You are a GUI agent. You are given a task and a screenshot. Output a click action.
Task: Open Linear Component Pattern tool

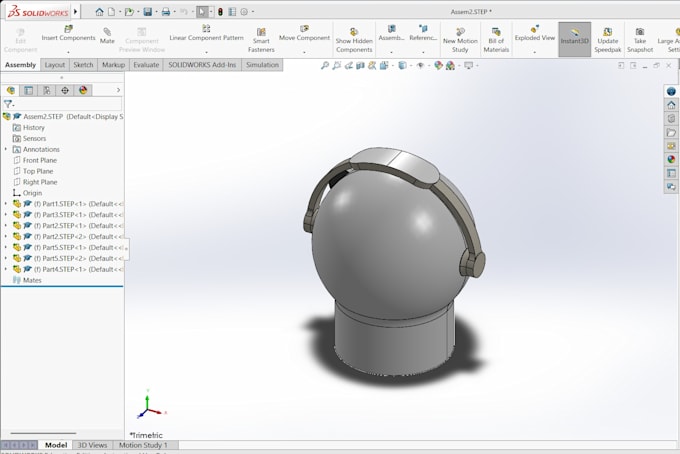pyautogui.click(x=206, y=33)
